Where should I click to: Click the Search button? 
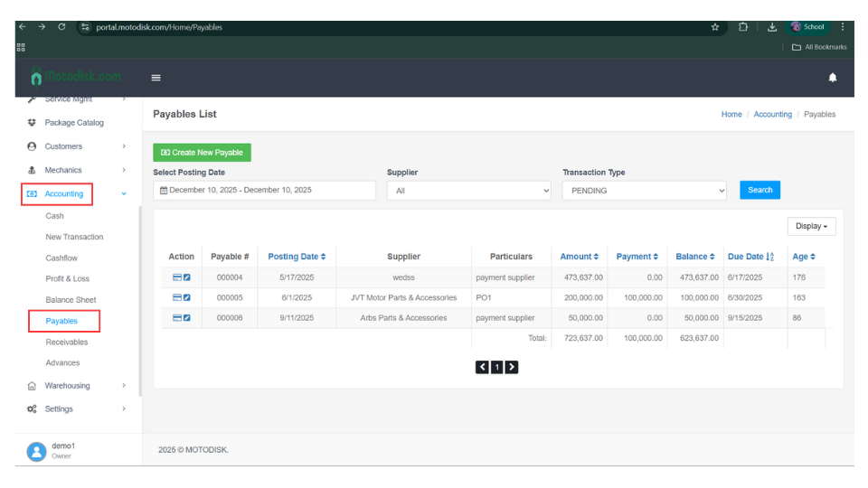click(x=759, y=190)
